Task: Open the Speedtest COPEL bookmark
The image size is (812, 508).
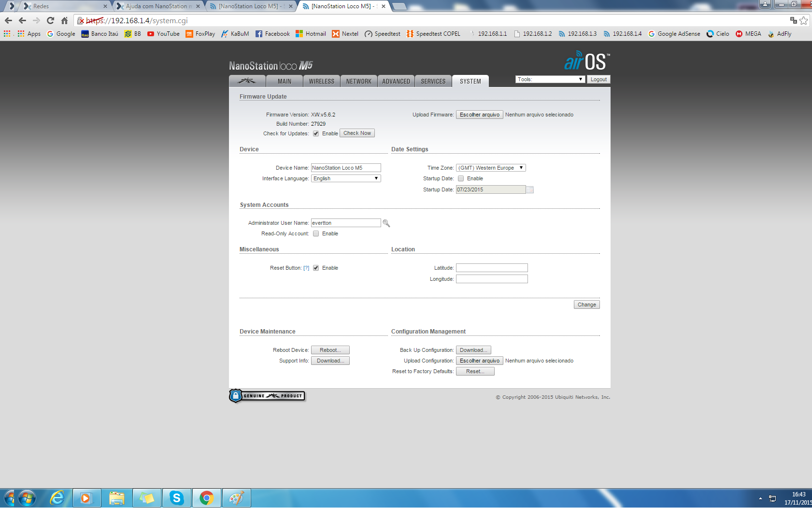Action: coord(433,34)
